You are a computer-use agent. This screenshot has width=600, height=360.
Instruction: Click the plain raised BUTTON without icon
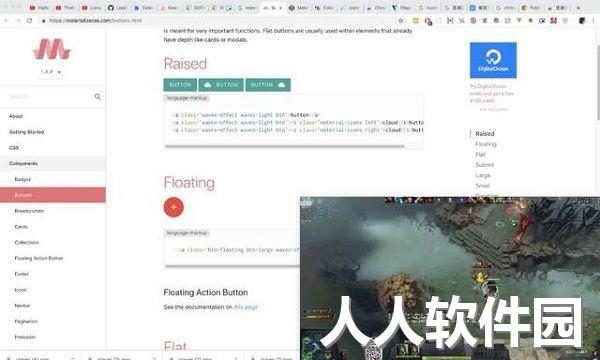[x=180, y=85]
